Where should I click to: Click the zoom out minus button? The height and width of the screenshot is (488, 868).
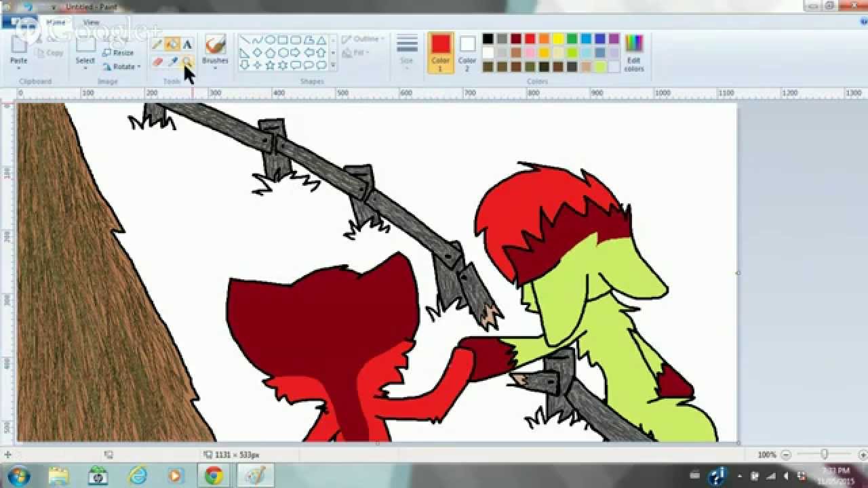[785, 455]
